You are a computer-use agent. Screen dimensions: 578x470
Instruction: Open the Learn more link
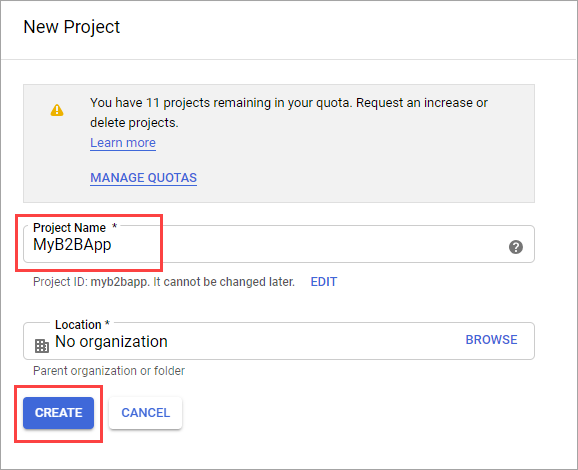pos(123,143)
